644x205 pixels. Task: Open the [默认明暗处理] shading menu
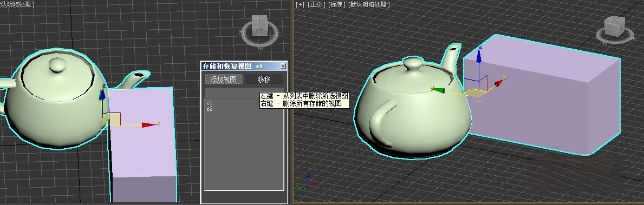(x=369, y=4)
